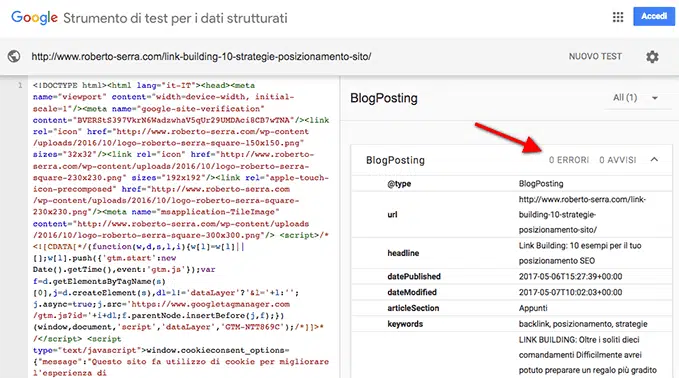Click the Appunti section value
Screen dimensions: 679x378
point(533,308)
